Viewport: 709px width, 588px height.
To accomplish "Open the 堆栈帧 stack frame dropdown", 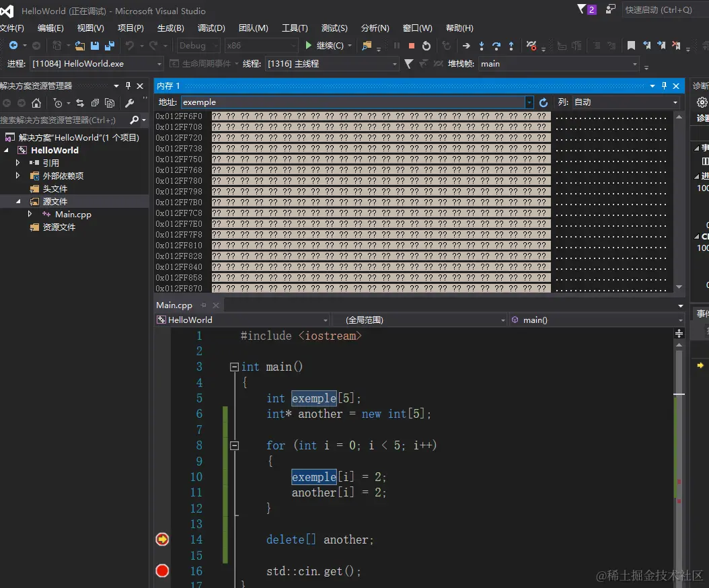I will [634, 64].
